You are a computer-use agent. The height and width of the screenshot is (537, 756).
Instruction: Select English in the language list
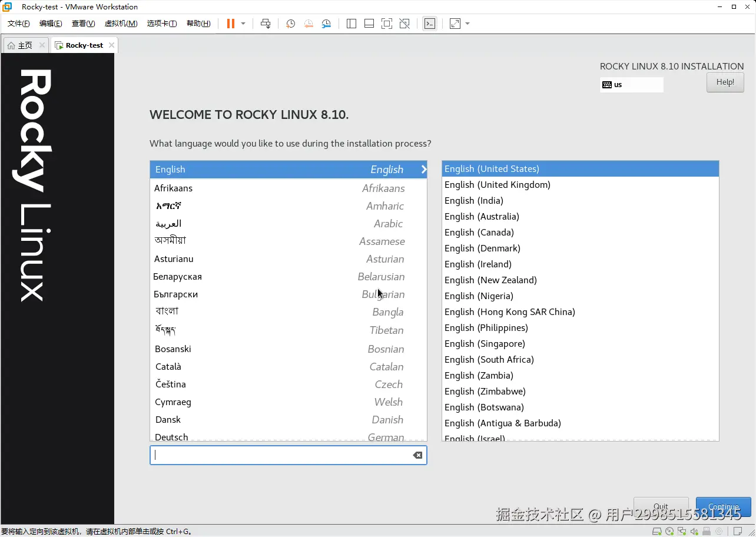289,170
